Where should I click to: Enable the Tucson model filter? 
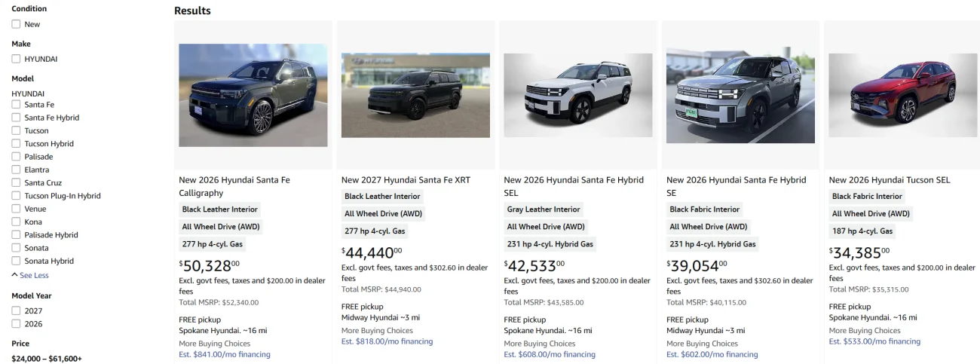tap(16, 130)
